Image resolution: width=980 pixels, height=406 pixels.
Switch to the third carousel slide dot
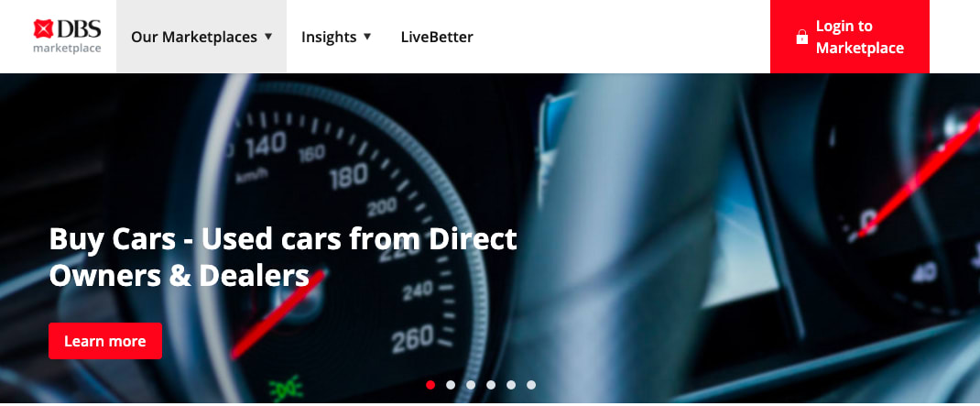[x=471, y=385]
